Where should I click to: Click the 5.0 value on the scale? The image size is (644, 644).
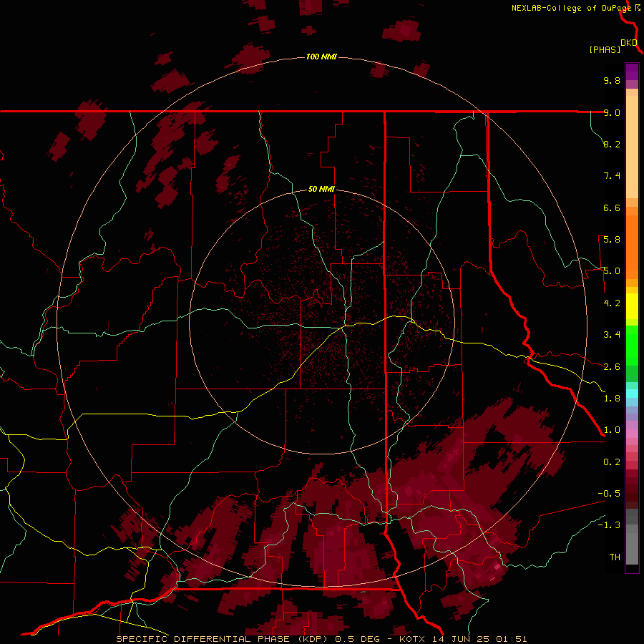click(612, 271)
